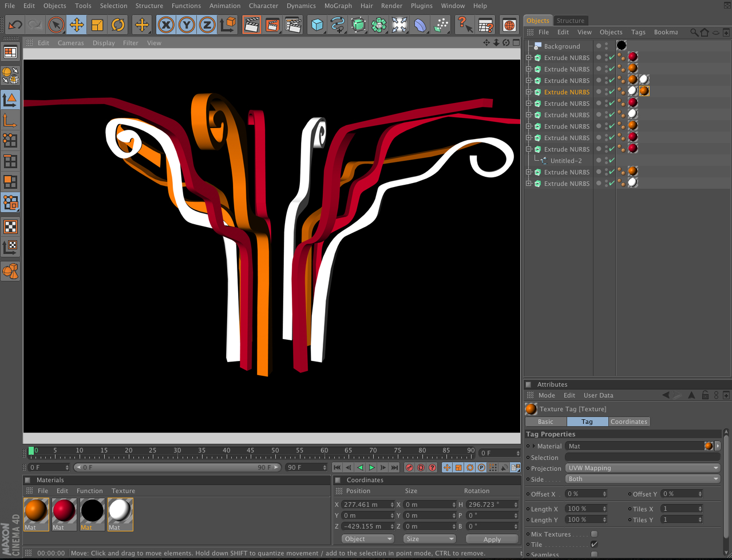
Task: Open the Projection UVW Mapping dropdown
Action: click(643, 468)
